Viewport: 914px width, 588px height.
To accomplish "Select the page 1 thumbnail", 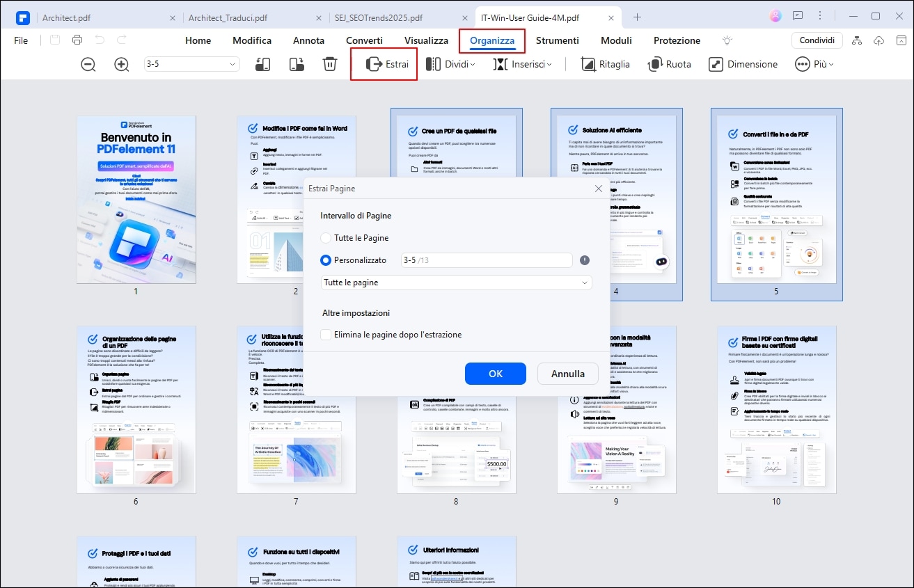I will point(136,200).
